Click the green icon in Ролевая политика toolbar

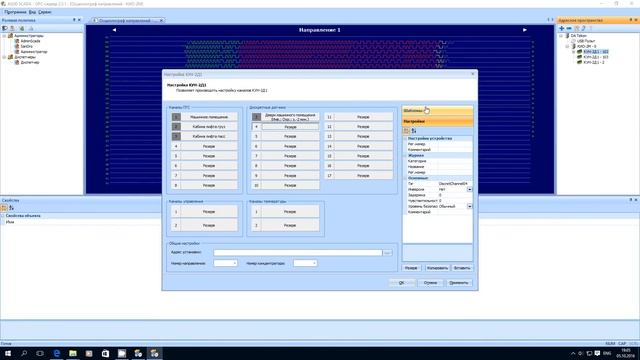click(x=22, y=29)
